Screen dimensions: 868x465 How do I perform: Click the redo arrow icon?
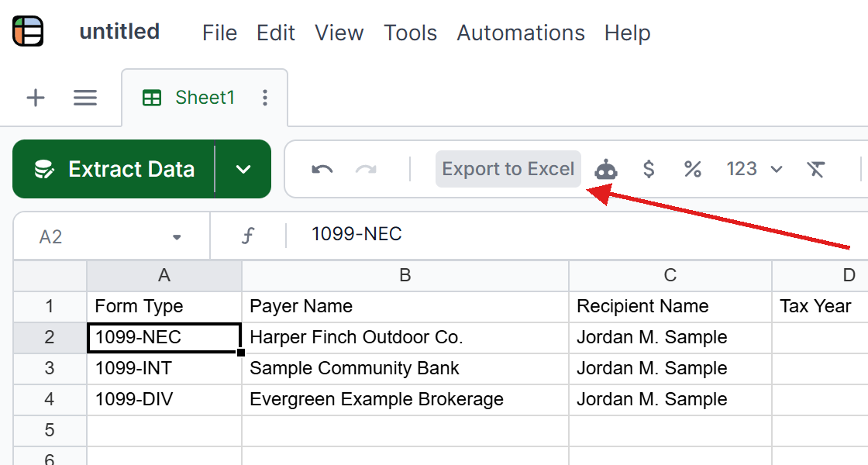[x=366, y=169]
